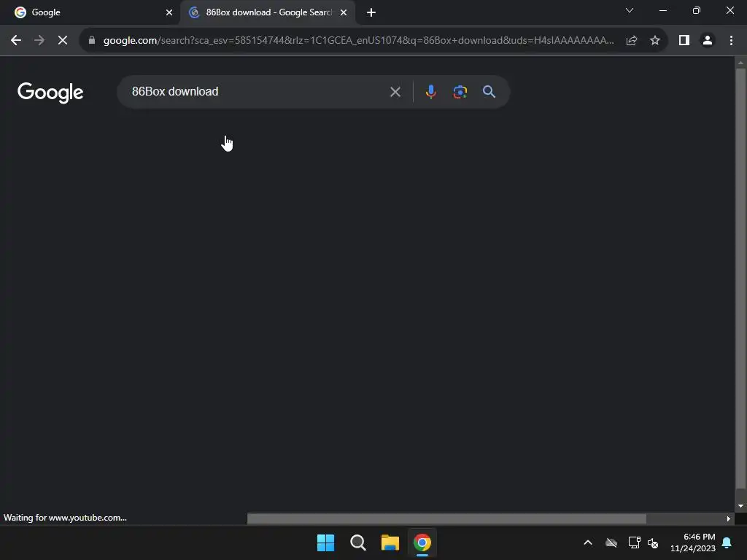
Task: Restore down the Chrome window
Action: click(697, 10)
